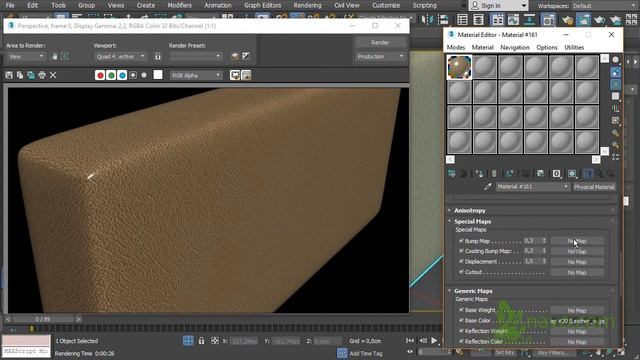Toggle the render frame UI button
The height and width of the screenshot is (360, 640).
coord(246,75)
